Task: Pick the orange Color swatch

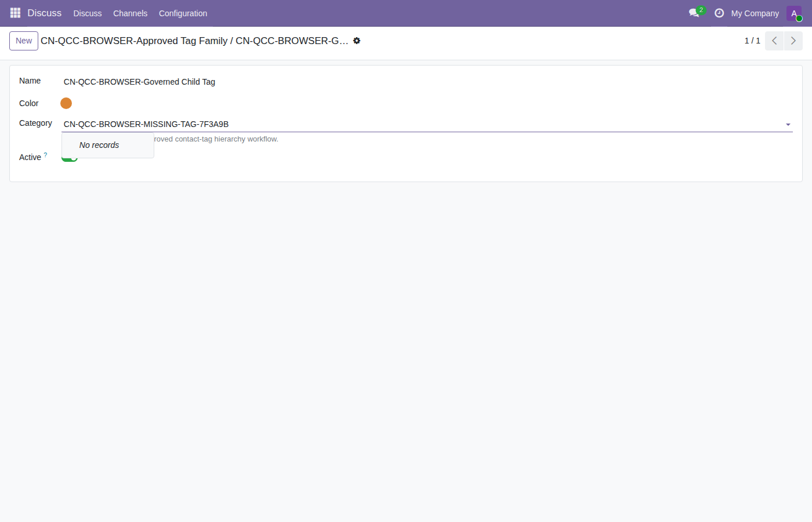Action: pyautogui.click(x=66, y=103)
